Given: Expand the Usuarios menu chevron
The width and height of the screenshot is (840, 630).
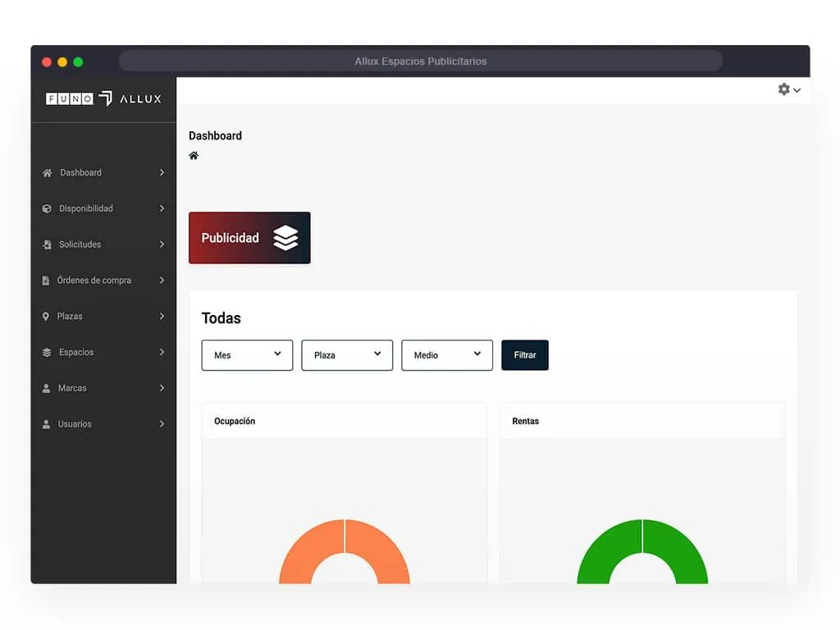Looking at the screenshot, I should click(x=162, y=424).
